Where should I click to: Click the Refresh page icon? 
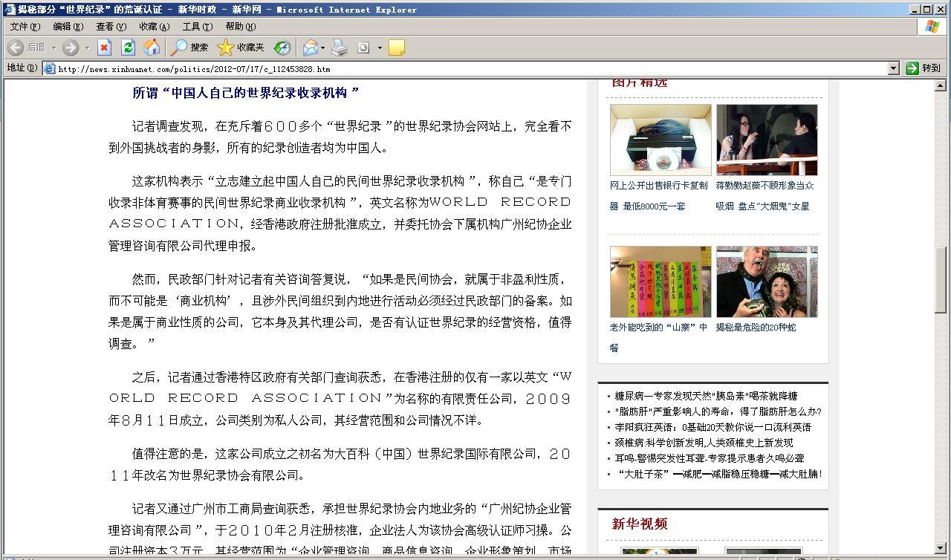[x=128, y=48]
